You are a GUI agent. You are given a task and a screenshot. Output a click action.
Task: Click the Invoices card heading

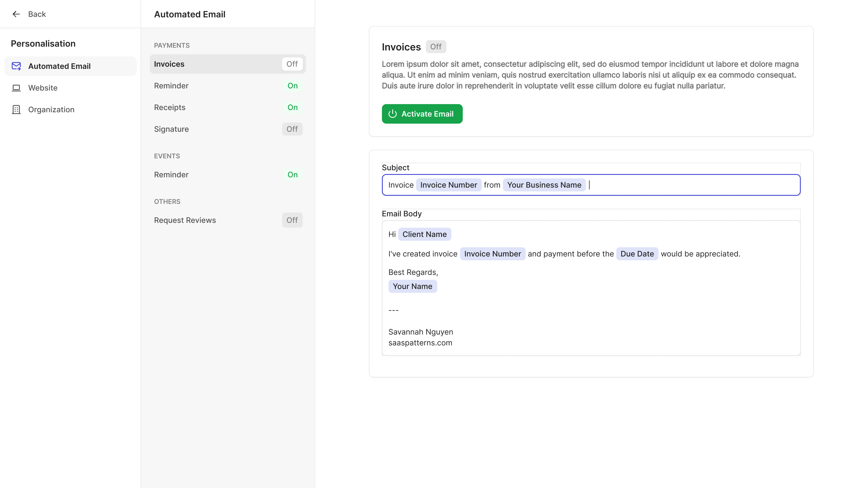point(401,47)
